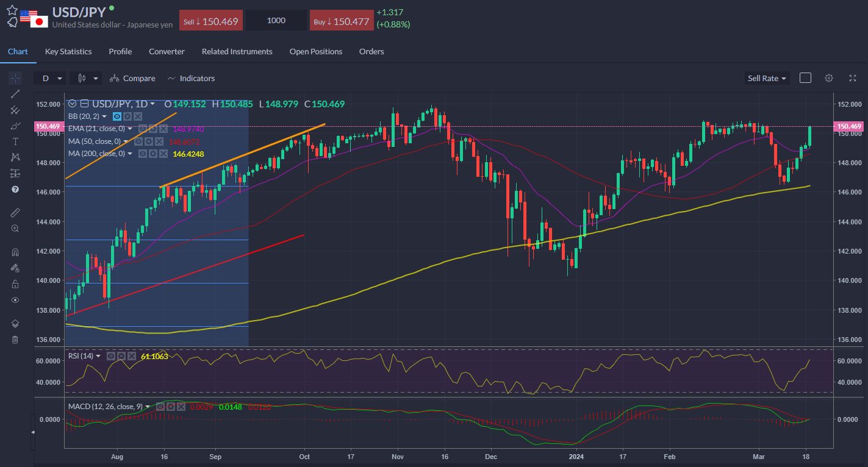Open the prediction and measurement tools
Image resolution: width=868 pixels, height=467 pixels.
coord(15,173)
